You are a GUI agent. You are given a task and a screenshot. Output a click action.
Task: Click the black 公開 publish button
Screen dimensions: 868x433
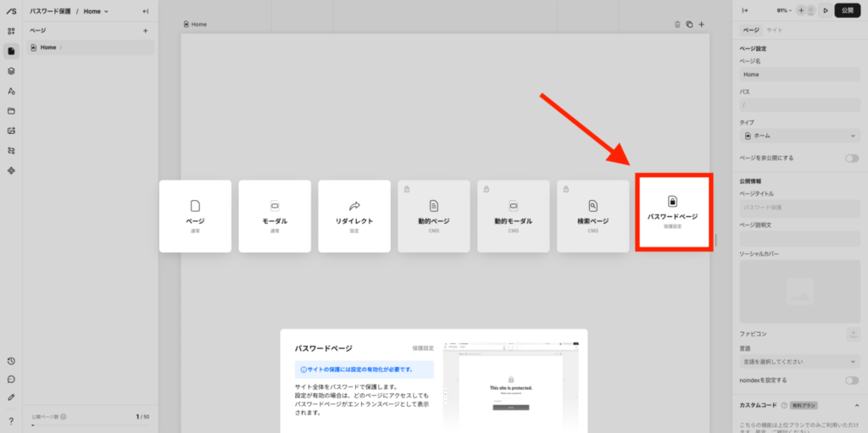(x=848, y=11)
